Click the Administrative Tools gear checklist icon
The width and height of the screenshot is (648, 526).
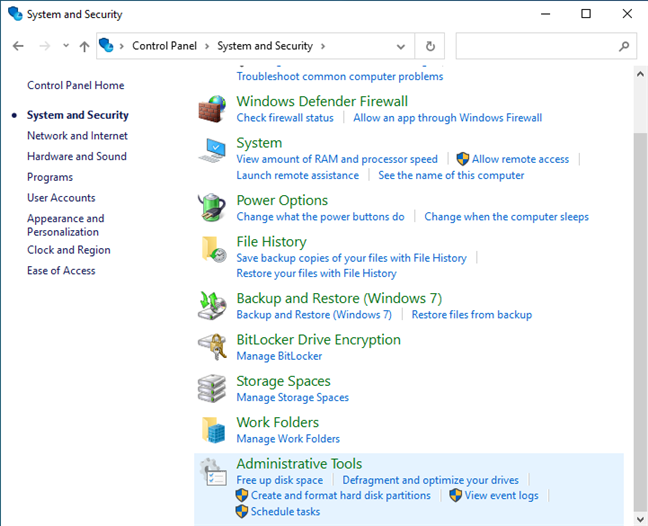click(213, 471)
